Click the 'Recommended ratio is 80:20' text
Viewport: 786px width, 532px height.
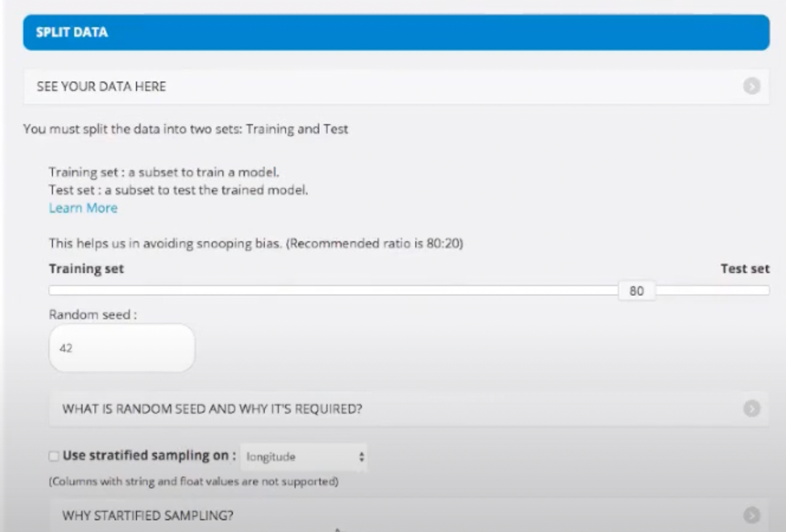coord(375,243)
